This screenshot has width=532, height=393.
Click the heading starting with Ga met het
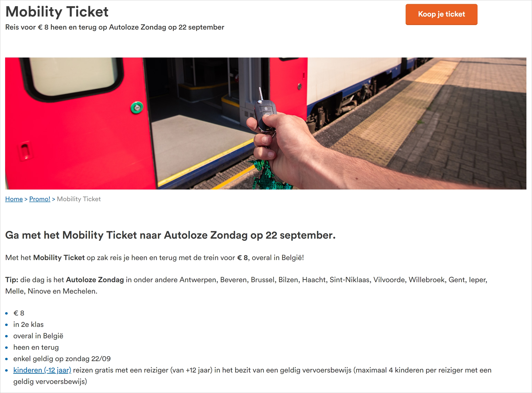(x=170, y=235)
